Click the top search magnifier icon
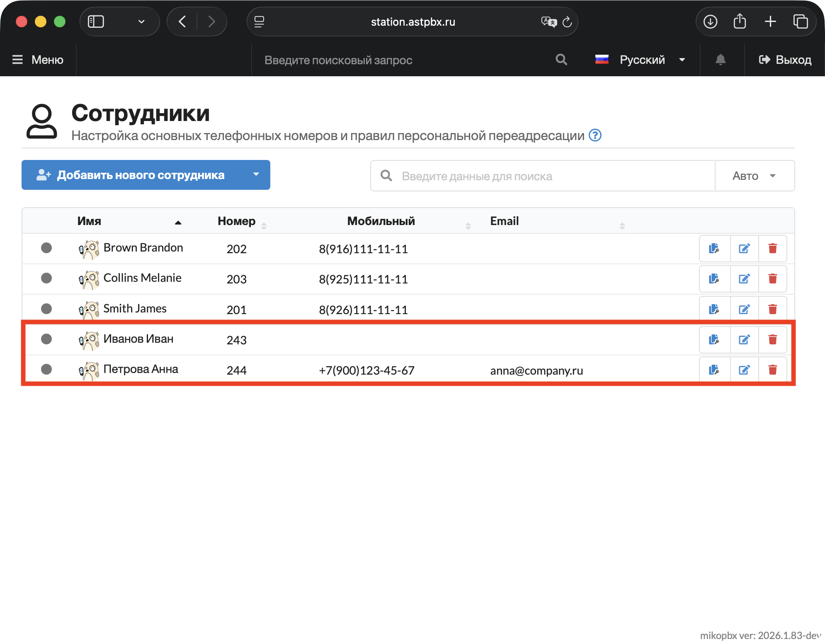Viewport: 825px width, 644px height. point(561,60)
